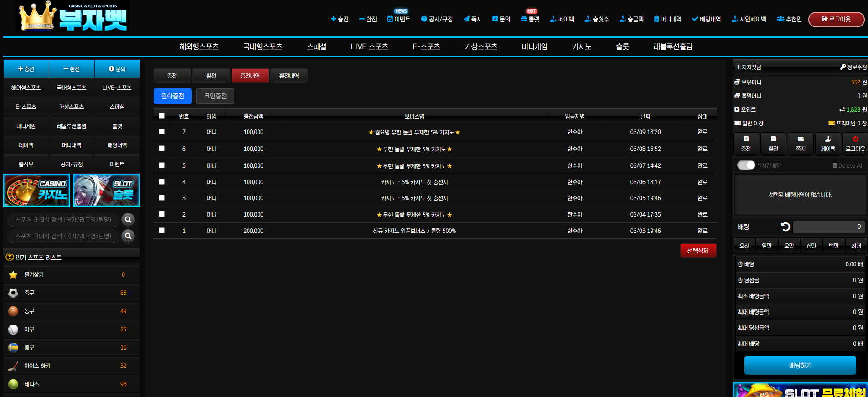Open the 카지노 main menu item
The width and height of the screenshot is (868, 397).
(x=581, y=46)
